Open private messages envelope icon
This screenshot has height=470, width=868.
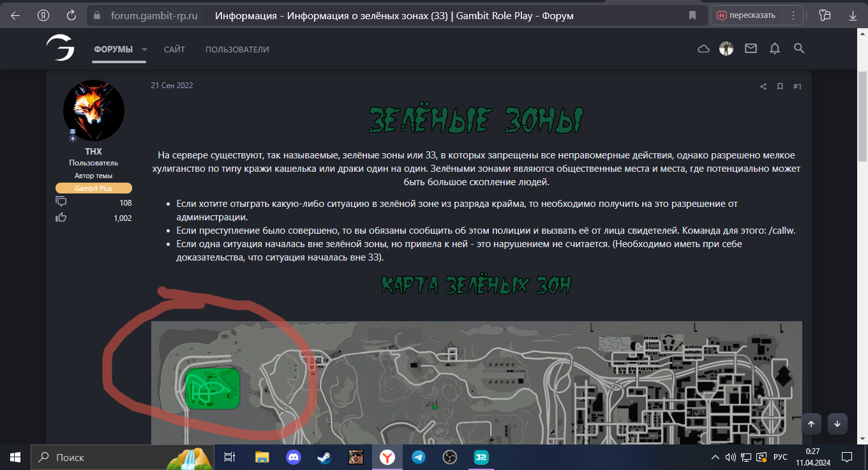(751, 49)
